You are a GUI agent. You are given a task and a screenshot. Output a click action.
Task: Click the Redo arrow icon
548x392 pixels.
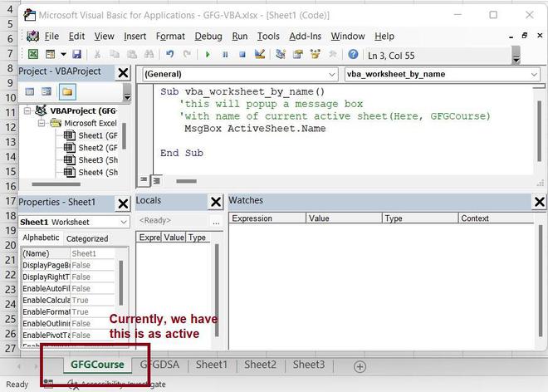[x=188, y=54]
